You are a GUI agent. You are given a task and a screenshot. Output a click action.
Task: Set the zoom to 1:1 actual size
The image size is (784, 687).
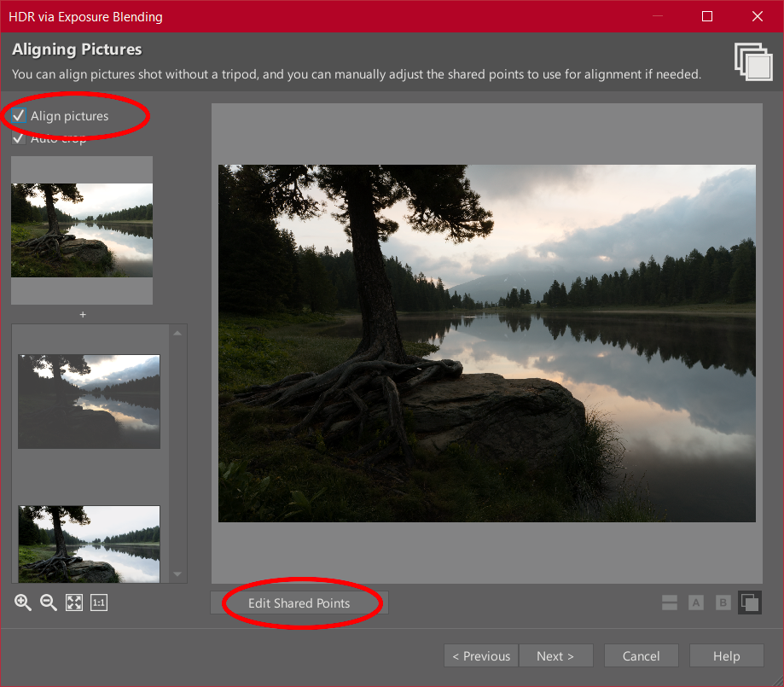click(x=99, y=603)
